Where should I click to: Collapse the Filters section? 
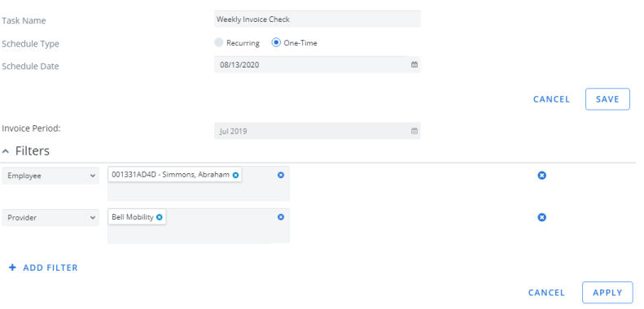tap(6, 151)
